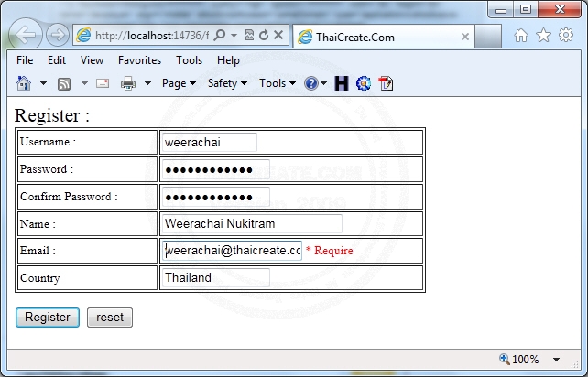The width and height of the screenshot is (588, 377).
Task: Click the 'Email :' label
Action: click(x=38, y=251)
